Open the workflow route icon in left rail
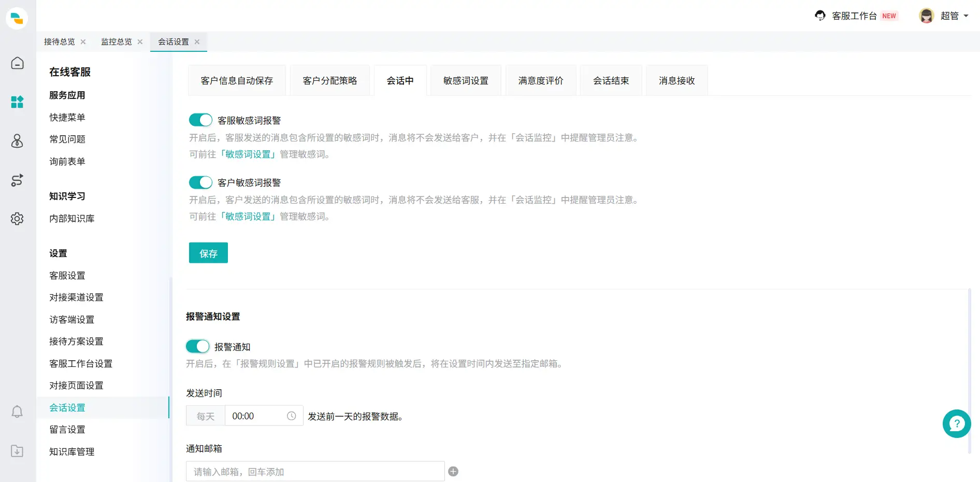The height and width of the screenshot is (482, 980). (x=17, y=180)
